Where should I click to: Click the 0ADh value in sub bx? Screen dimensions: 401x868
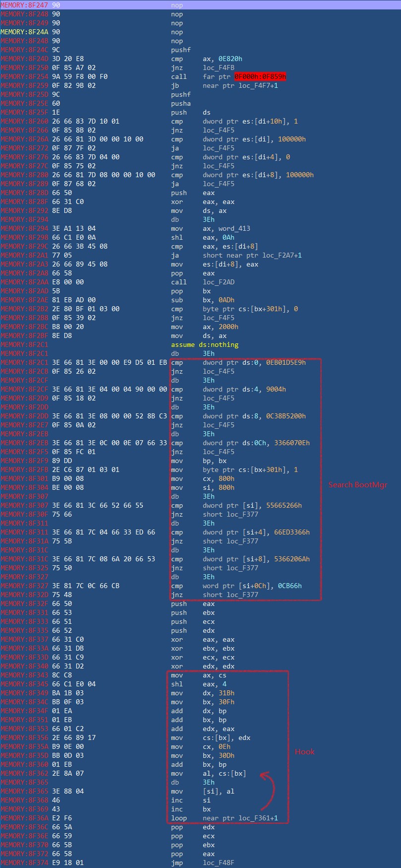point(226,300)
